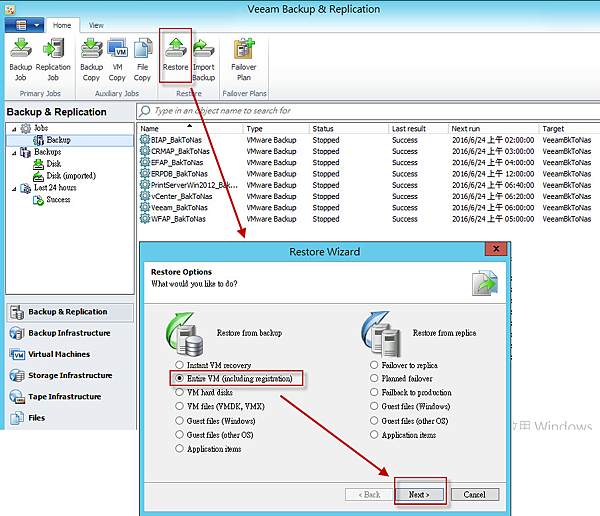The height and width of the screenshot is (516, 600).
Task: Select the BIAP_BakToNas job row
Action: [x=369, y=140]
